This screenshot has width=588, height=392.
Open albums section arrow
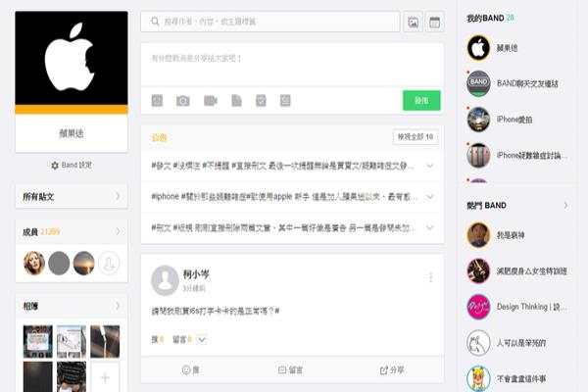tap(118, 306)
